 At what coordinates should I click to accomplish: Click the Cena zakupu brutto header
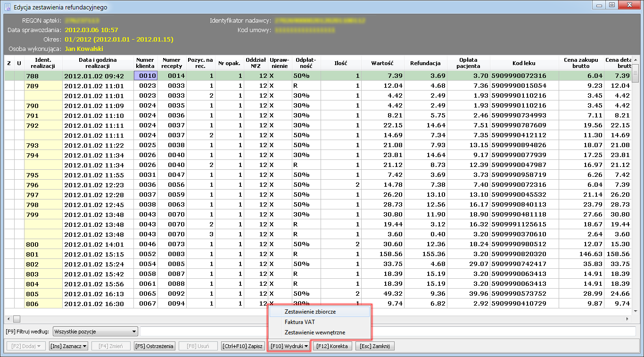(x=581, y=63)
